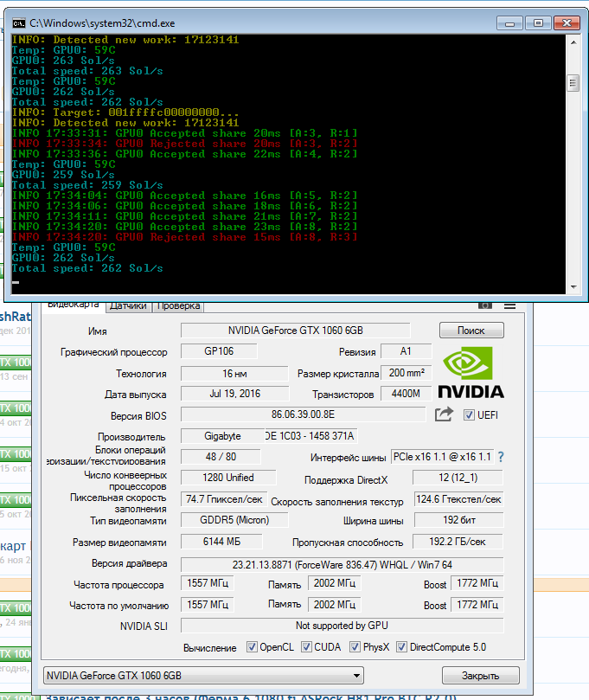Click the '1280 Unified' shaders value

coord(228,478)
